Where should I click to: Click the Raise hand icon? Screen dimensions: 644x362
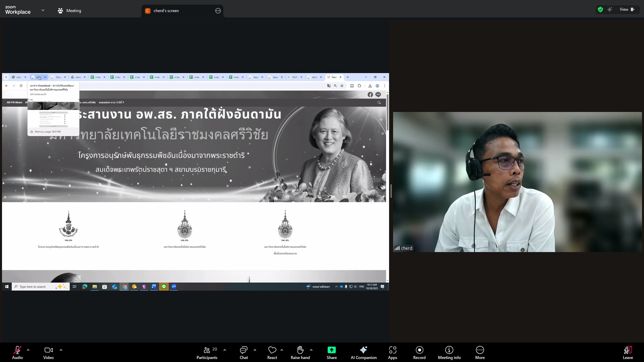click(x=300, y=350)
